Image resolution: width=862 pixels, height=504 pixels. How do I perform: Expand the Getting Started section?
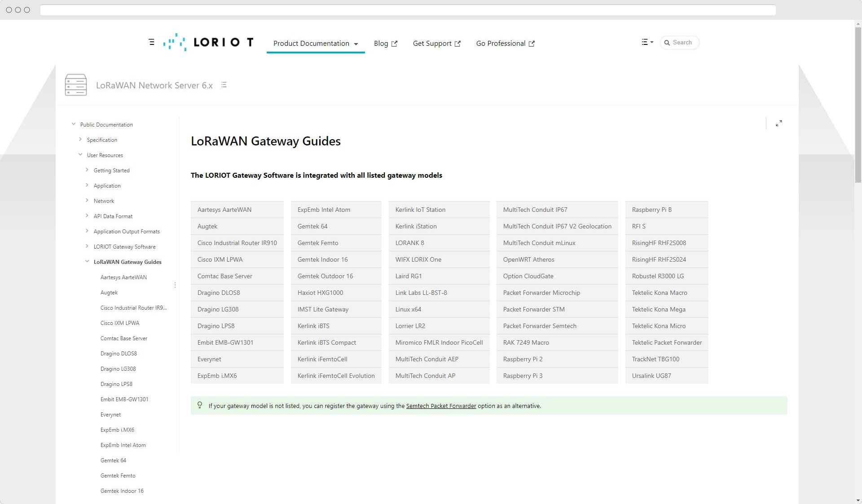pos(87,170)
